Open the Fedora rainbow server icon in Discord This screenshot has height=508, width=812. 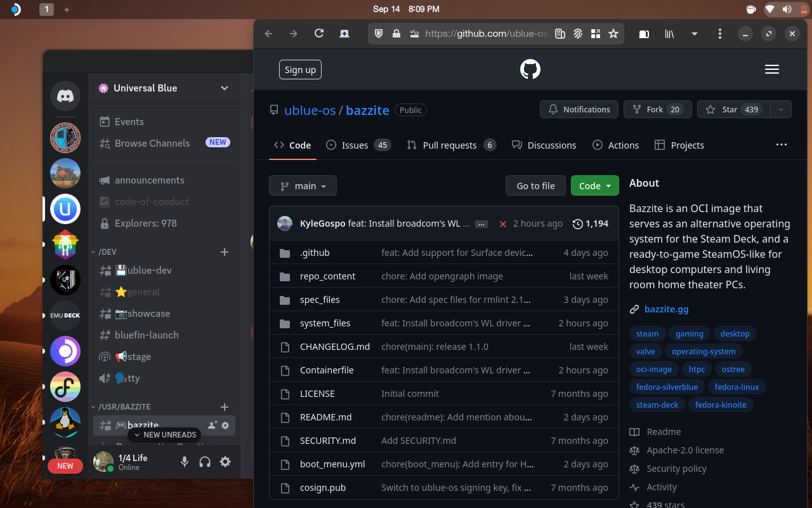65,387
